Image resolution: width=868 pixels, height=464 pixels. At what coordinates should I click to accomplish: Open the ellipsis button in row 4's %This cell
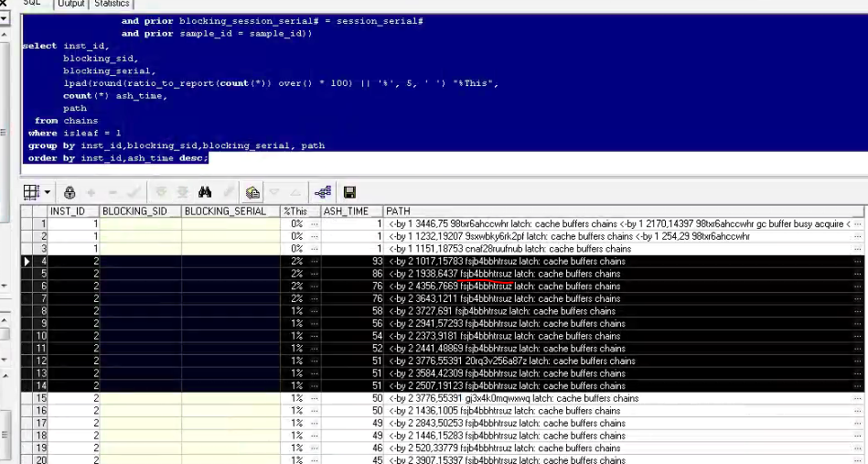tap(315, 262)
